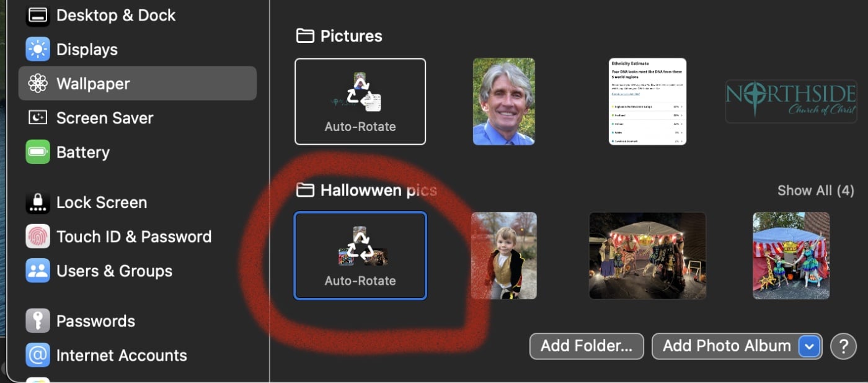This screenshot has width=868, height=383.
Task: Click the Internet Accounts @ icon
Action: (x=38, y=355)
